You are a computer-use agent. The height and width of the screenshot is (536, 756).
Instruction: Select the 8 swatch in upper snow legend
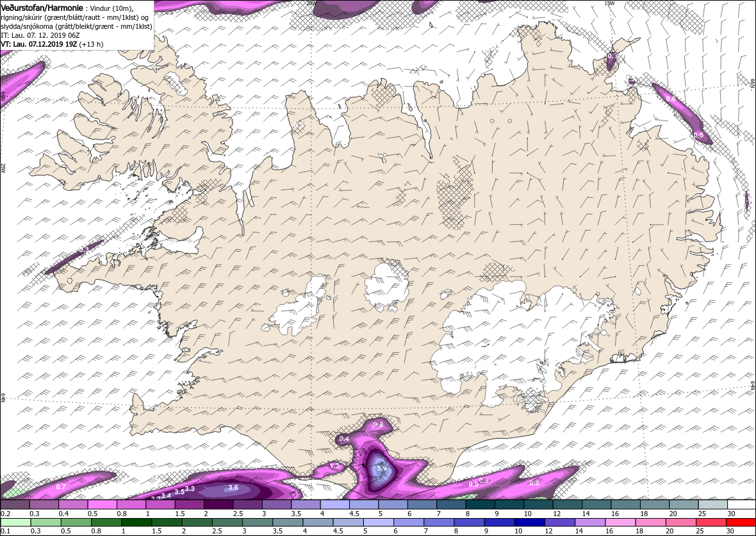click(x=480, y=505)
